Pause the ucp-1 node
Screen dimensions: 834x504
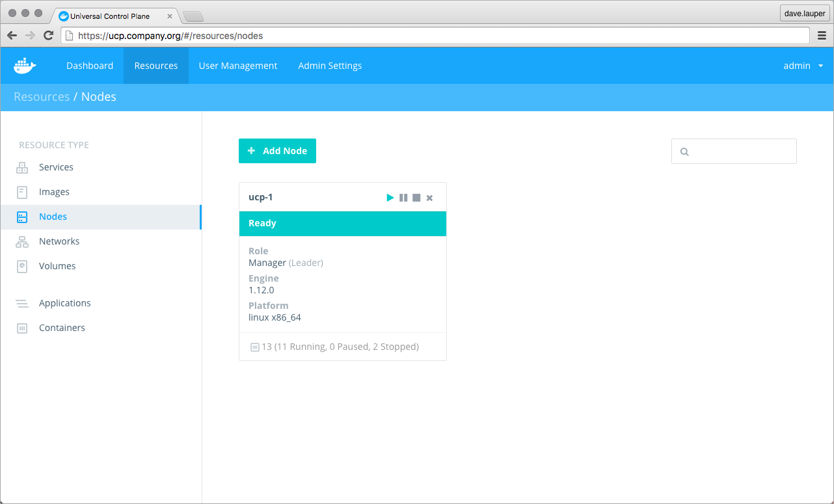point(403,198)
